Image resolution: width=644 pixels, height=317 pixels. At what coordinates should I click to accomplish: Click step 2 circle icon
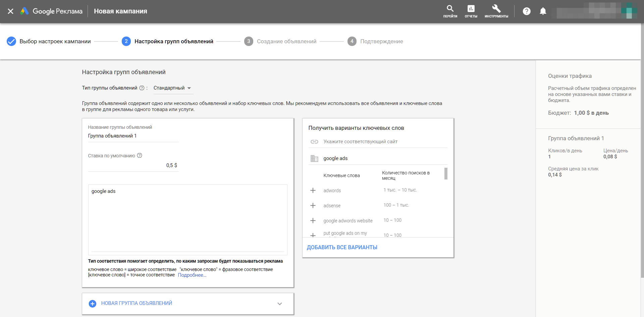click(126, 41)
